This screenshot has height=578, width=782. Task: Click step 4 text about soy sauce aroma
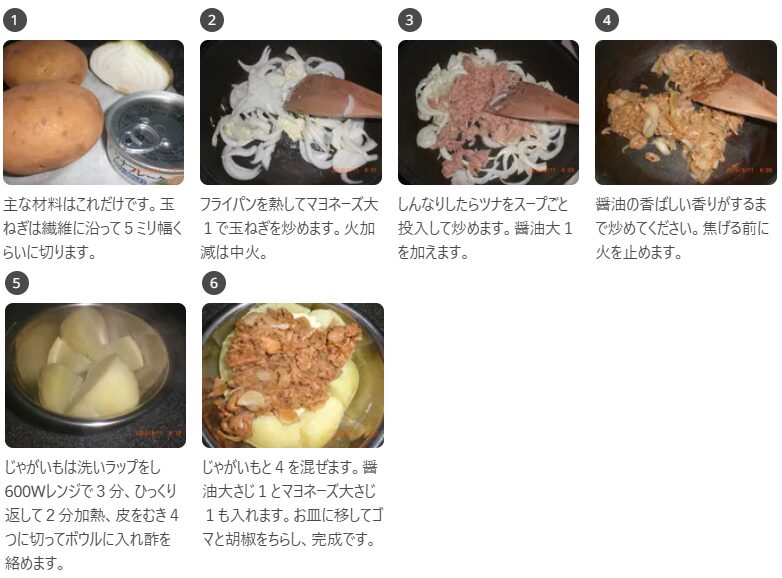pos(682,228)
